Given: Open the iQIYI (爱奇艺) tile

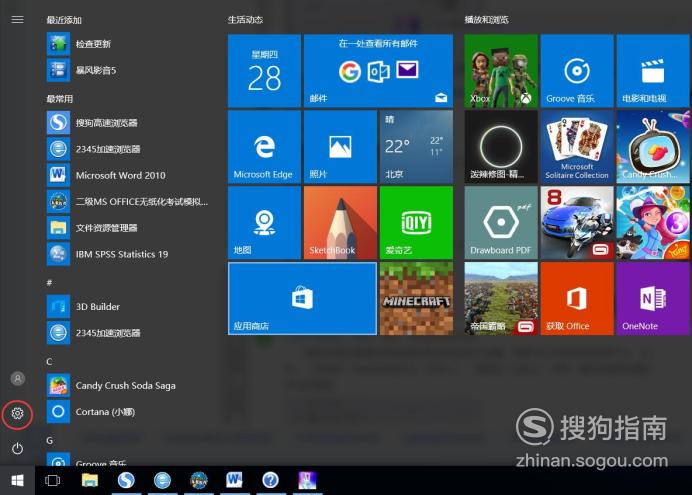Looking at the screenshot, I should tap(416, 222).
